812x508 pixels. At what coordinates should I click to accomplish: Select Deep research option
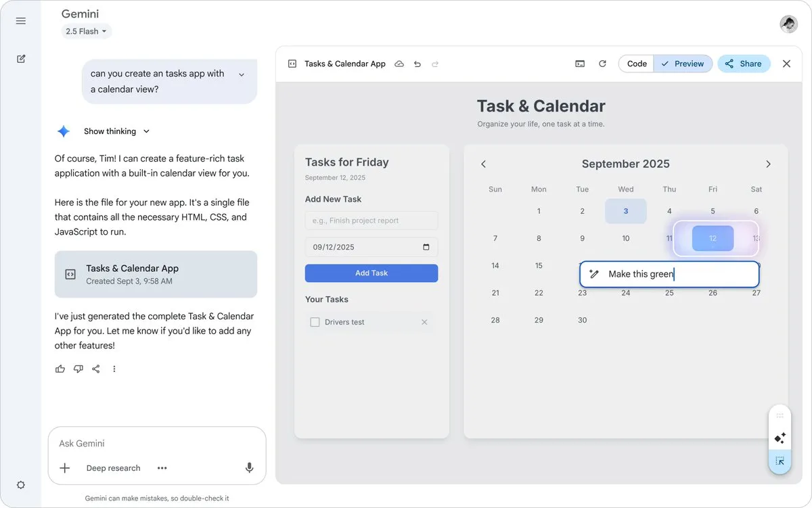(113, 468)
